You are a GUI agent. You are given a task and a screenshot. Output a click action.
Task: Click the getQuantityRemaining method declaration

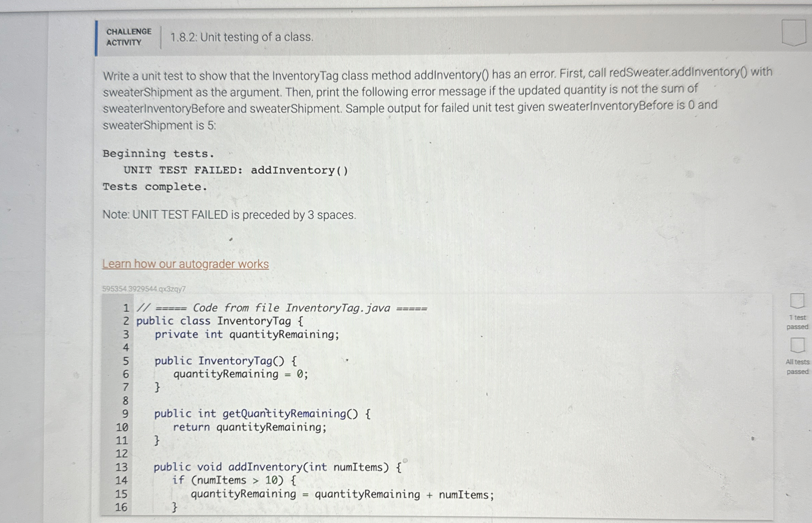pyautogui.click(x=262, y=414)
